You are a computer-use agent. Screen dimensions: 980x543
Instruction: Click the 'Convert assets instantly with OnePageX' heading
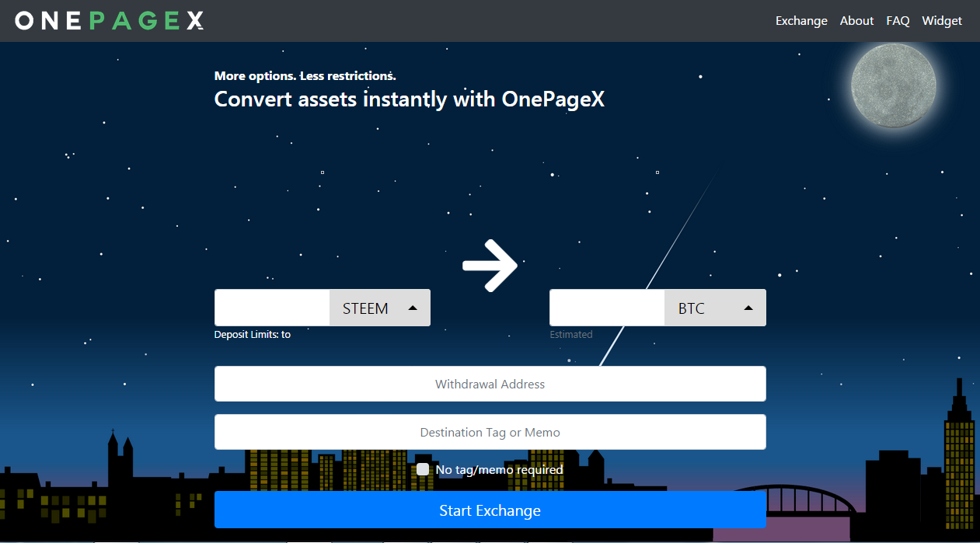pyautogui.click(x=410, y=99)
